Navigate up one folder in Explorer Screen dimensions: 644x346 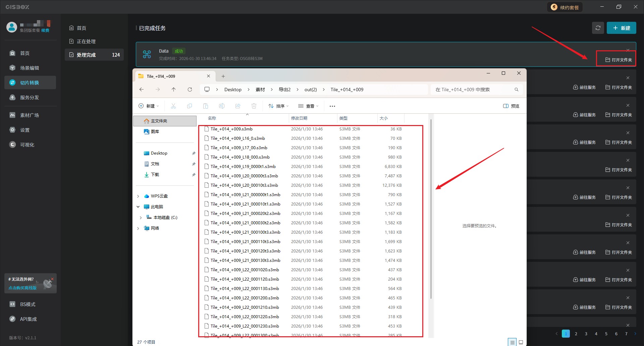click(x=173, y=90)
